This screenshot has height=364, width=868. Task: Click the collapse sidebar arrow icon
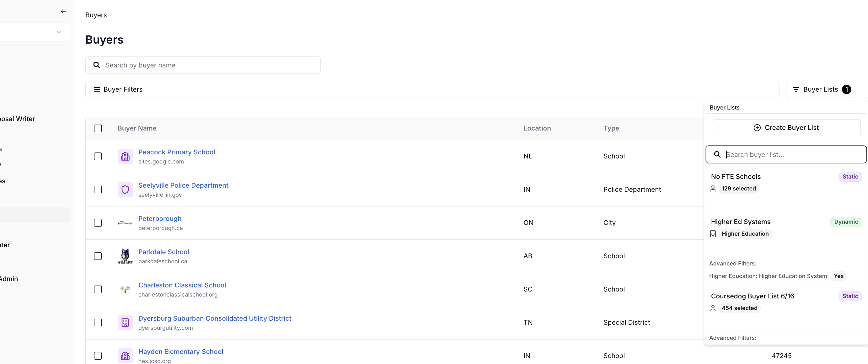[62, 11]
